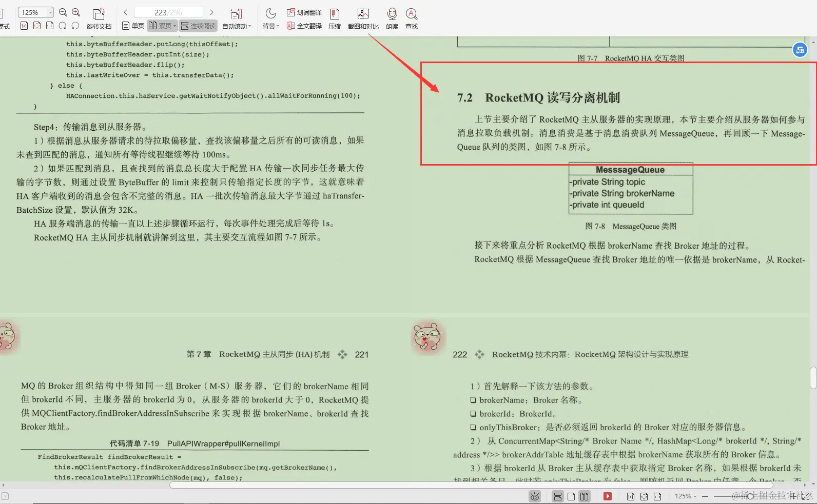Expand 双页 options dropdown arrow
The height and width of the screenshot is (504, 817).
[x=174, y=26]
